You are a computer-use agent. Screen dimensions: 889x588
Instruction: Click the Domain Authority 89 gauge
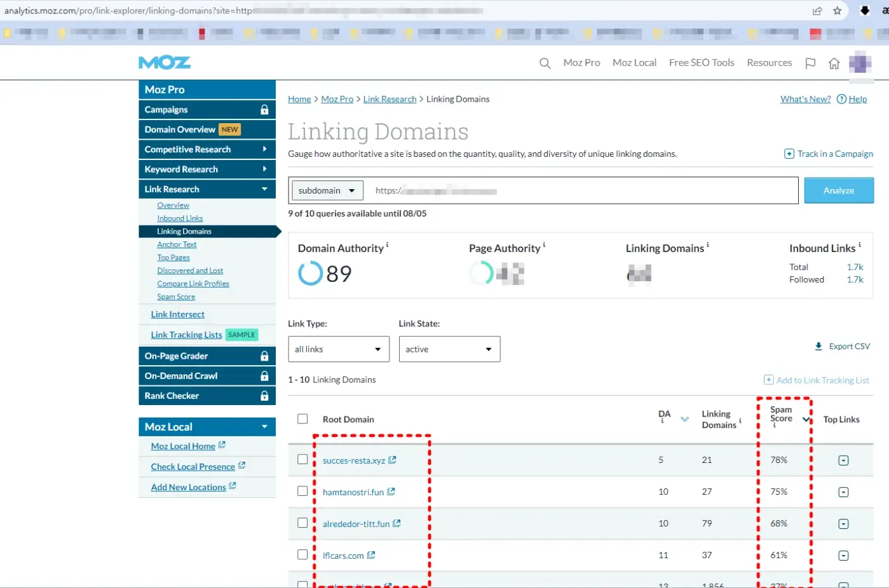click(x=310, y=274)
